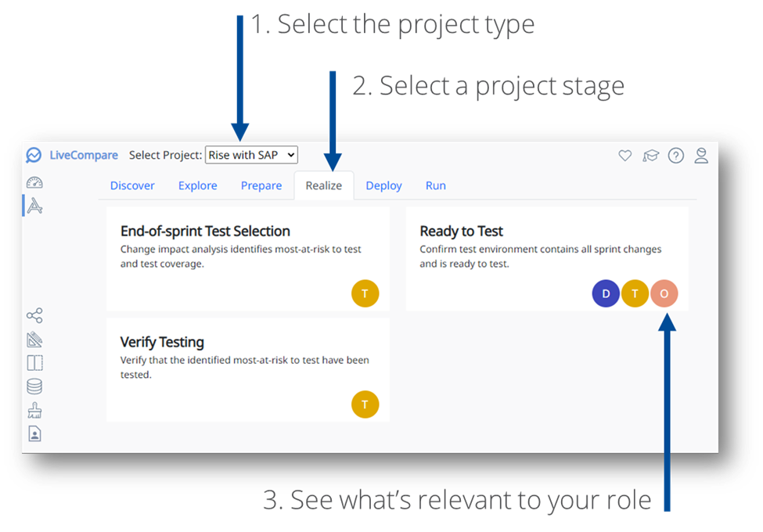The width and height of the screenshot is (763, 532).
Task: Open the Verify Testing card
Action: point(248,370)
